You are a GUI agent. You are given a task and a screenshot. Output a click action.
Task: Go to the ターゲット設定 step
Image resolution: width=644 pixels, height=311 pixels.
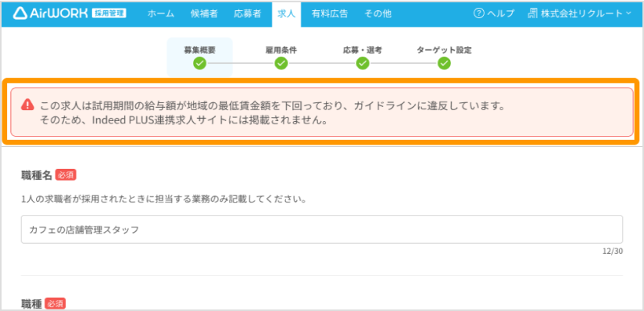[444, 51]
